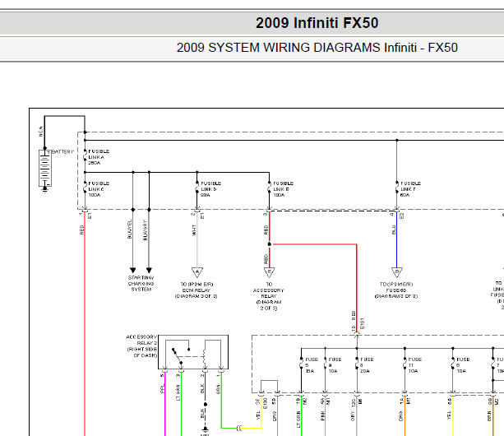Select the Fuse 8 fuse symbol
The width and height of the screenshot is (504, 436).
(x=357, y=364)
